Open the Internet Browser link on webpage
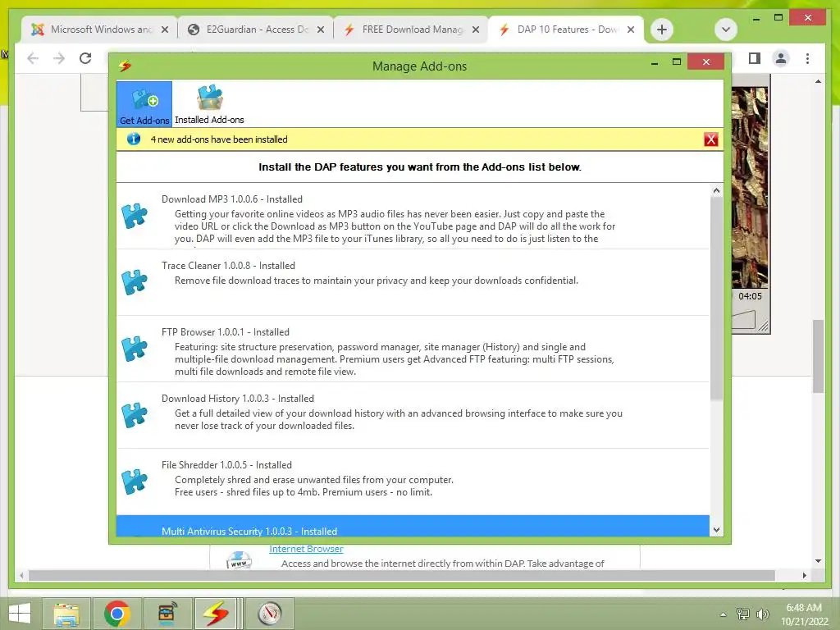 (306, 549)
